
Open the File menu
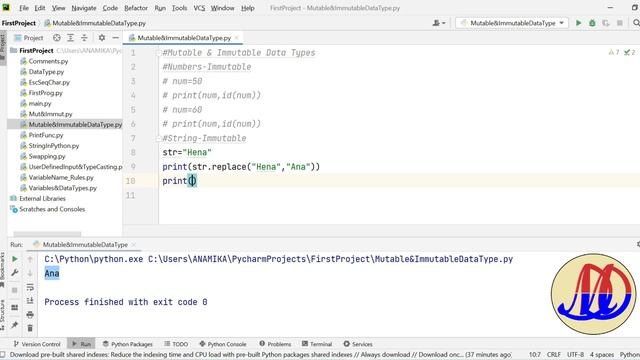(x=24, y=8)
